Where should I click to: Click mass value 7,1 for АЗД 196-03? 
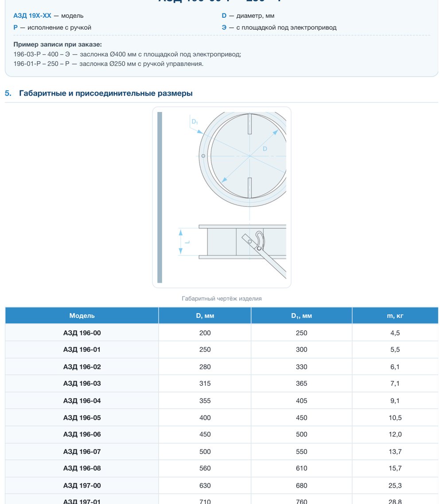[395, 384]
